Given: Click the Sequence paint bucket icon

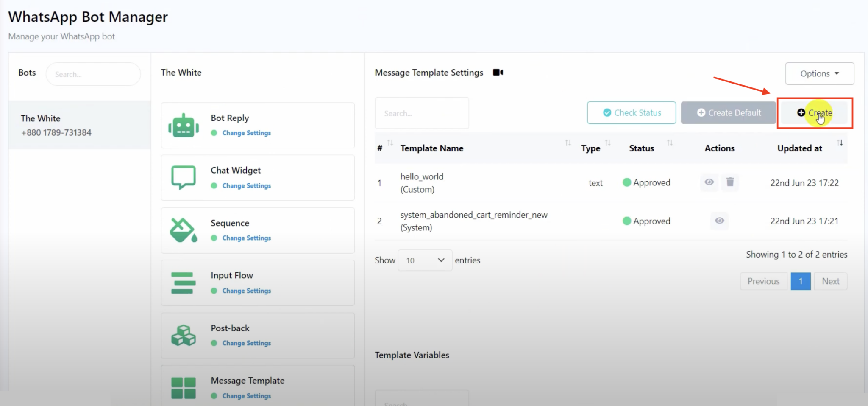Looking at the screenshot, I should pos(184,230).
